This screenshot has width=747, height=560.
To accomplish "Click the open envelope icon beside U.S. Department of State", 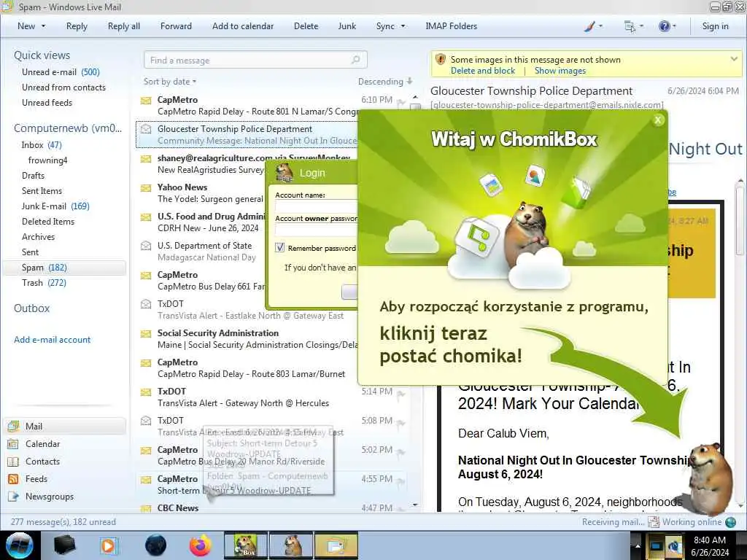I will pyautogui.click(x=146, y=246).
